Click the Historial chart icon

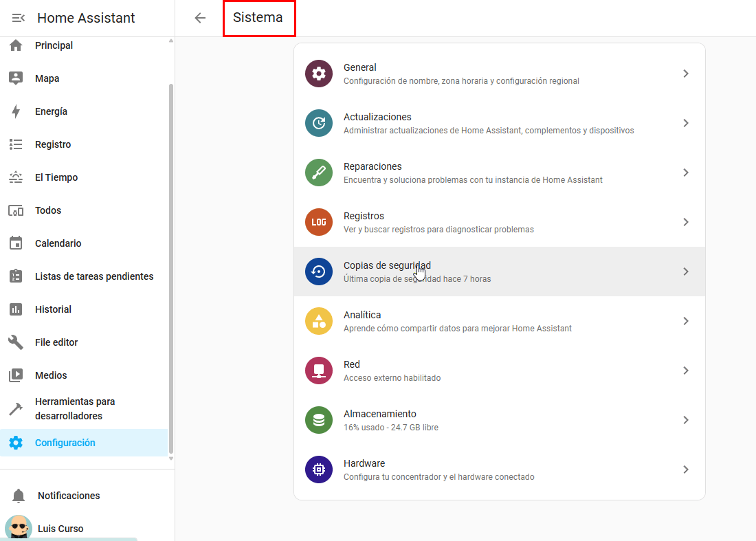pyautogui.click(x=16, y=309)
